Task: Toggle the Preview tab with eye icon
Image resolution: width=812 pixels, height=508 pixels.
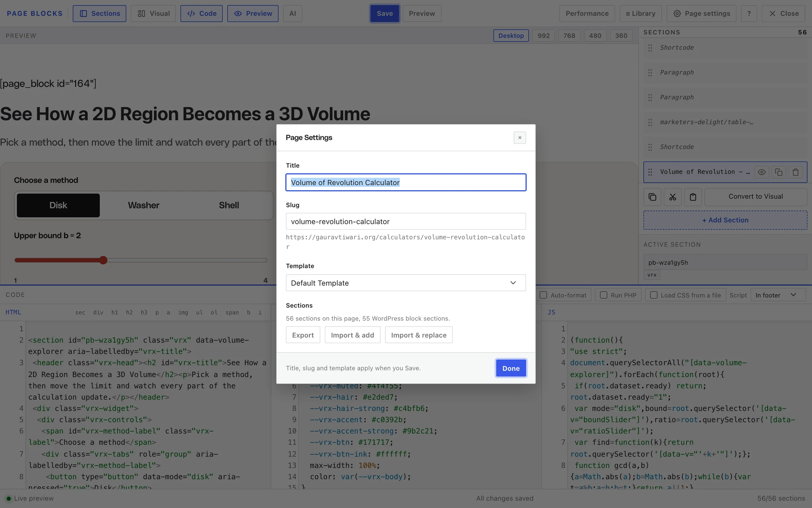Action: [253, 14]
